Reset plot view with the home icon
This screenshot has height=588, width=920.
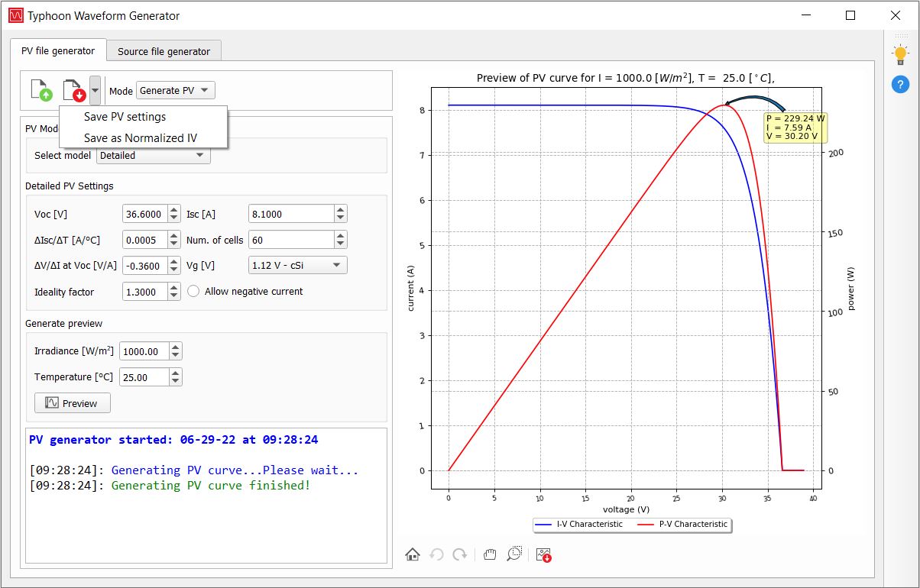pos(413,554)
